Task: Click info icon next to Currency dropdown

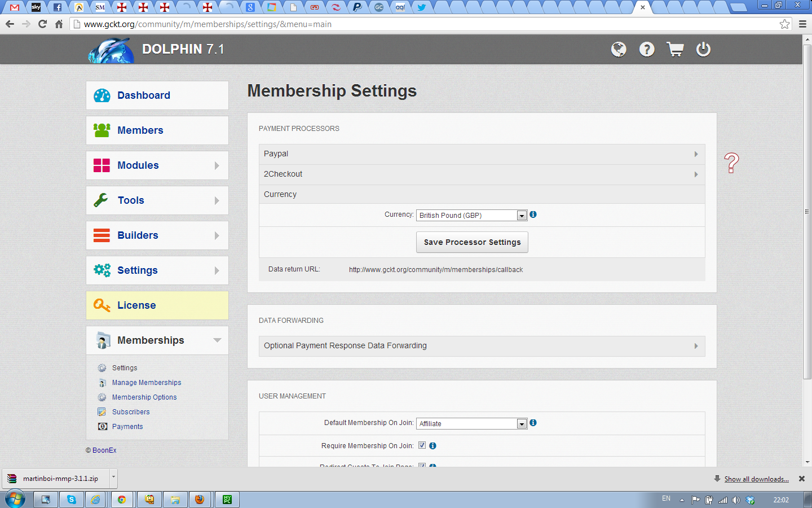Action: (533, 214)
